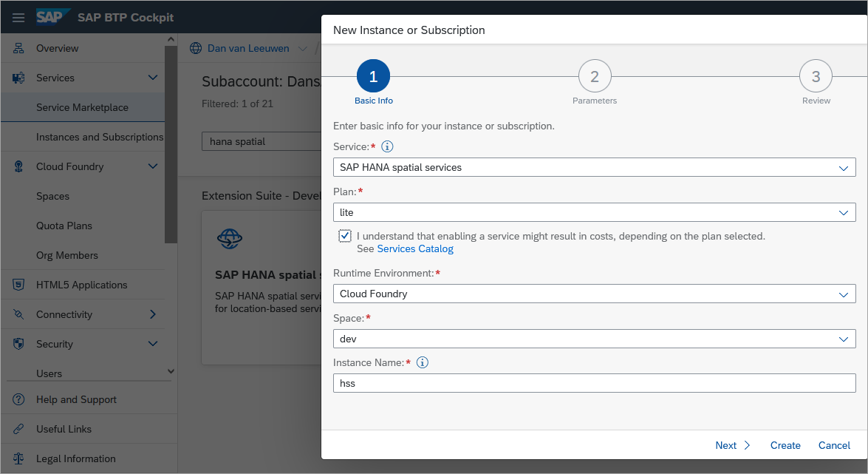Open the Services Catalog link

pos(415,249)
